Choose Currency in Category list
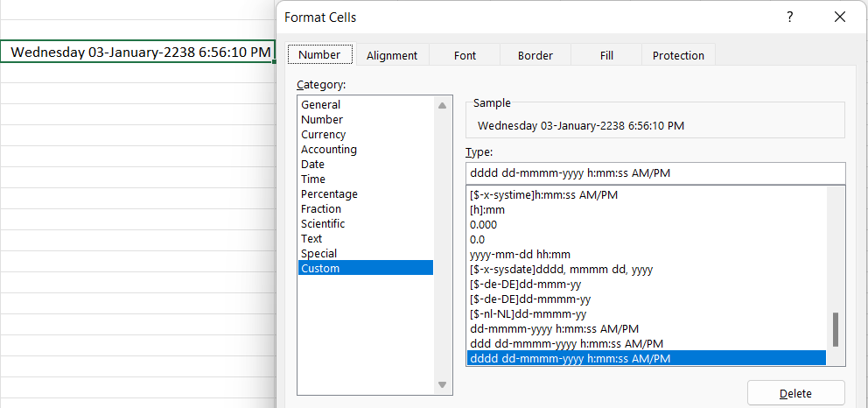 [x=323, y=135]
